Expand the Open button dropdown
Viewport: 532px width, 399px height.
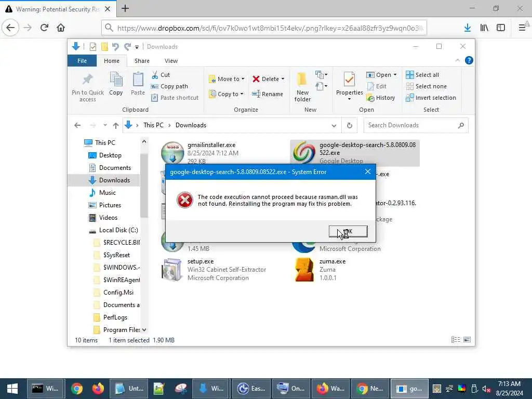tap(395, 75)
